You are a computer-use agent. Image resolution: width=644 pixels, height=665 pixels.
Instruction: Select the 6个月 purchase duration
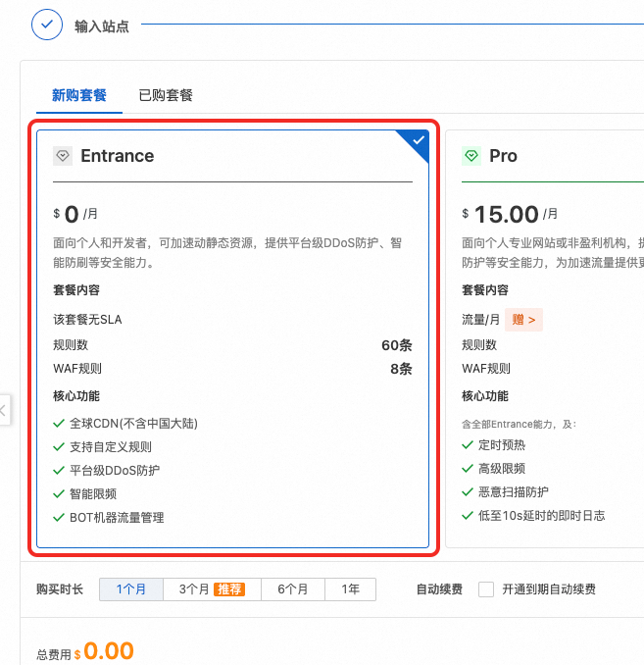tap(292, 589)
